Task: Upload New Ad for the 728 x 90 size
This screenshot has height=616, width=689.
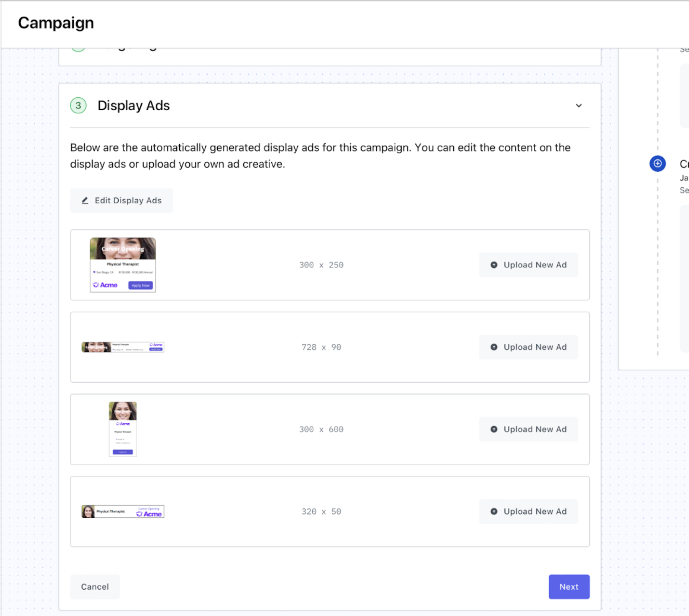Action: (528, 347)
